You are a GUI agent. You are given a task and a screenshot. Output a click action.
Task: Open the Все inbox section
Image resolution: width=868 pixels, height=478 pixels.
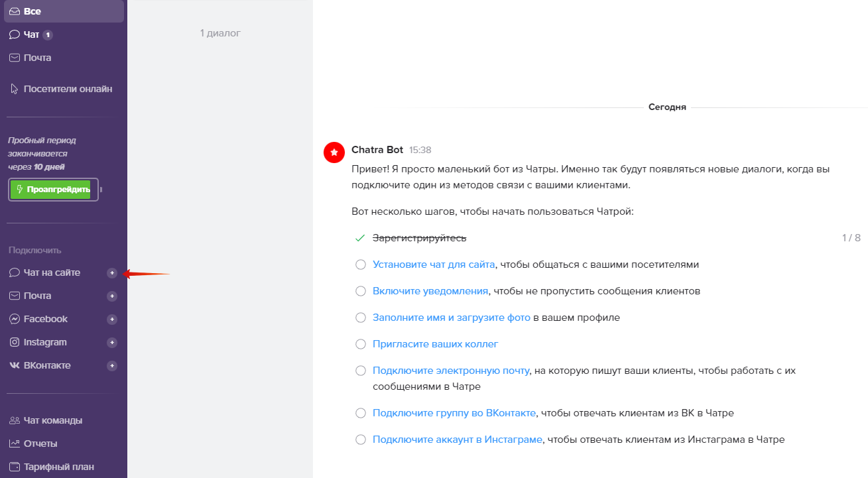pyautogui.click(x=64, y=11)
